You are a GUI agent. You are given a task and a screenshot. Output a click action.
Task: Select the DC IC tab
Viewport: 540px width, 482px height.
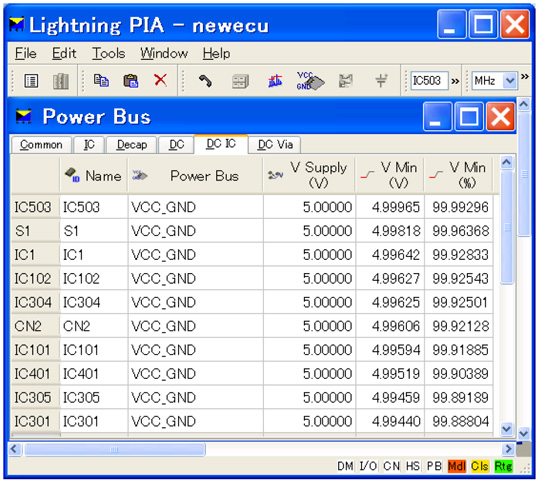(221, 144)
